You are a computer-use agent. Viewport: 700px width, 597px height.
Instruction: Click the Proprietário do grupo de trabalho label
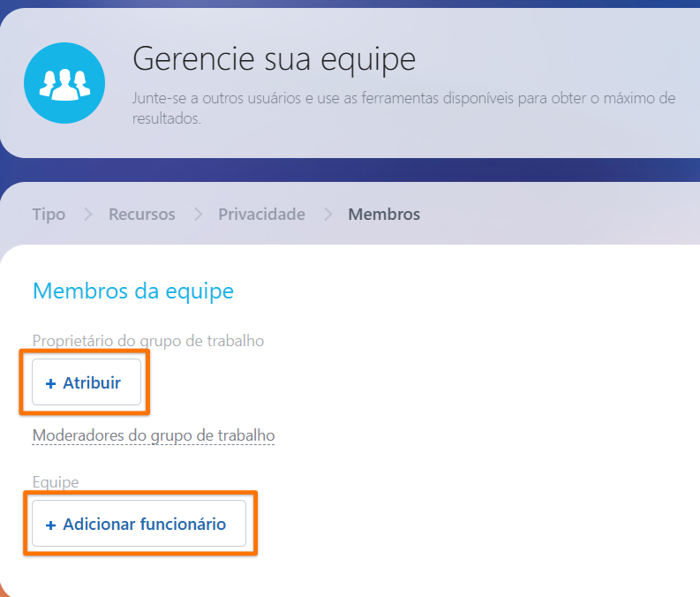pyautogui.click(x=148, y=341)
